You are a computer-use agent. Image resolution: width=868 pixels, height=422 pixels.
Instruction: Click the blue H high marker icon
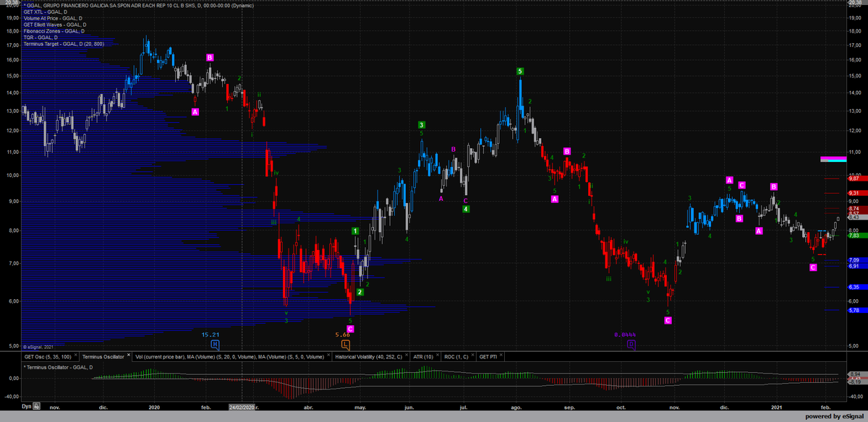pos(215,345)
